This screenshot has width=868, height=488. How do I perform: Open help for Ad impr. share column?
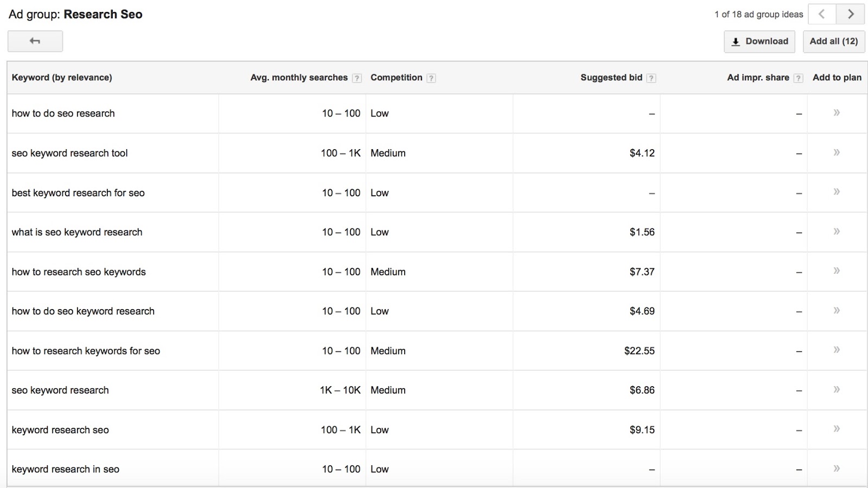[x=797, y=78]
